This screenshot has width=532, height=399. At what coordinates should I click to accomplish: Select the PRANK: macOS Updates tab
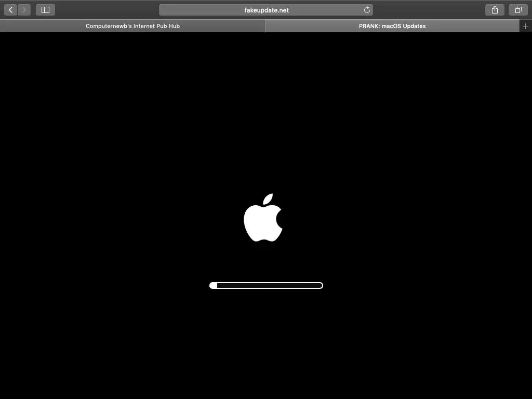[392, 26]
